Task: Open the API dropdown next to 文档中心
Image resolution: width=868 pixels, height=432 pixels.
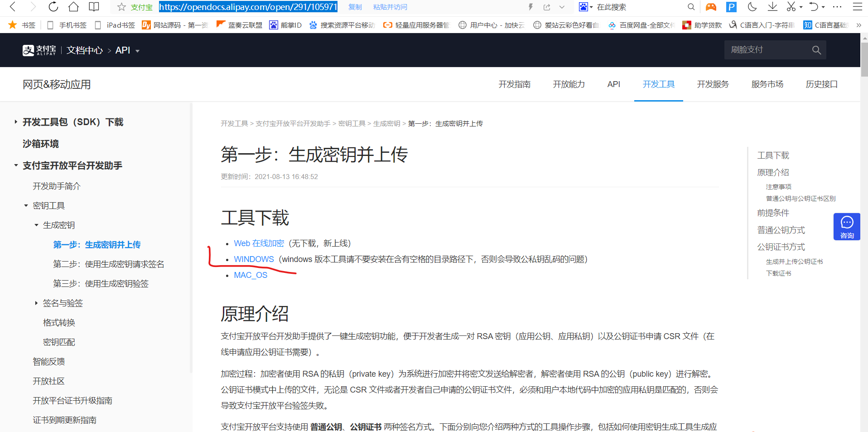Action: [138, 51]
